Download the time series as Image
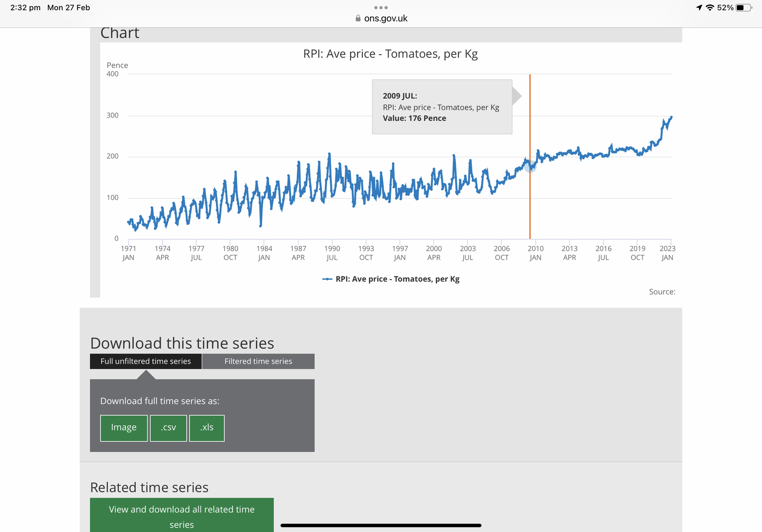 124,428
